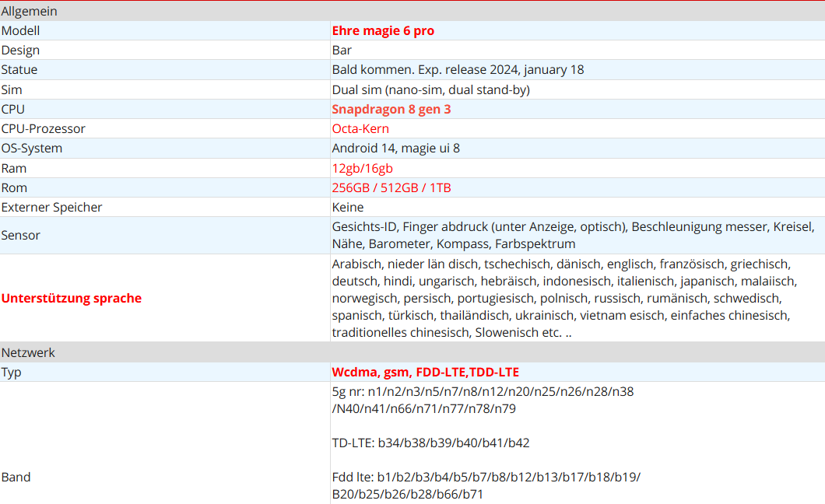
Task: Click the 'Fdd lte: b1/b2/b3' line
Action: 486,477
